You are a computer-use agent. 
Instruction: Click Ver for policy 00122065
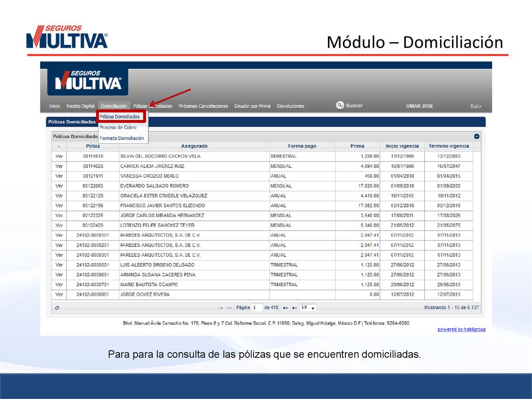tap(59, 185)
